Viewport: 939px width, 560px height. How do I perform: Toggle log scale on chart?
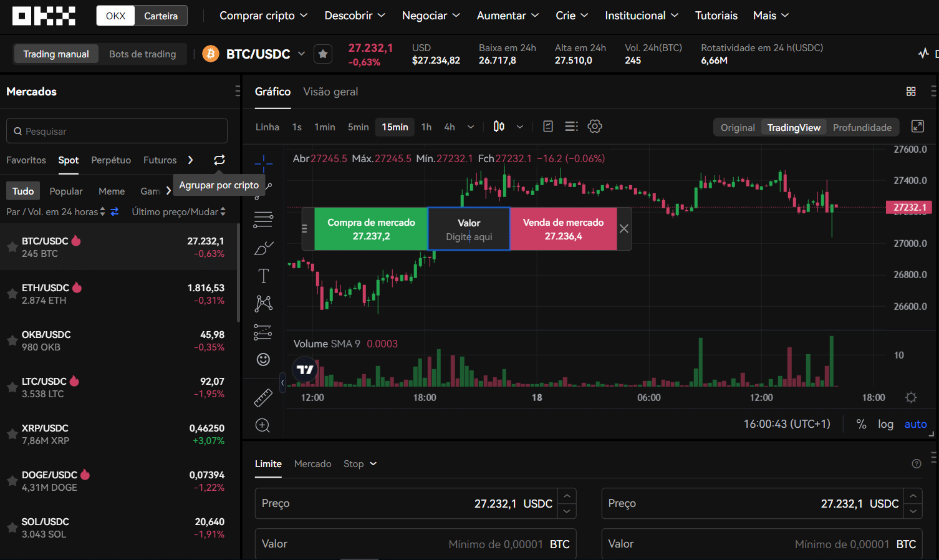coord(885,424)
